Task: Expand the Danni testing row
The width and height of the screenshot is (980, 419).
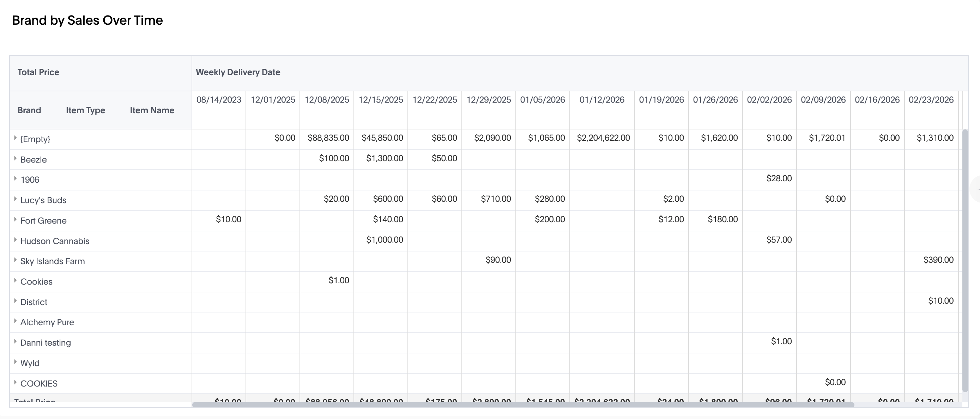Action: [x=15, y=342]
